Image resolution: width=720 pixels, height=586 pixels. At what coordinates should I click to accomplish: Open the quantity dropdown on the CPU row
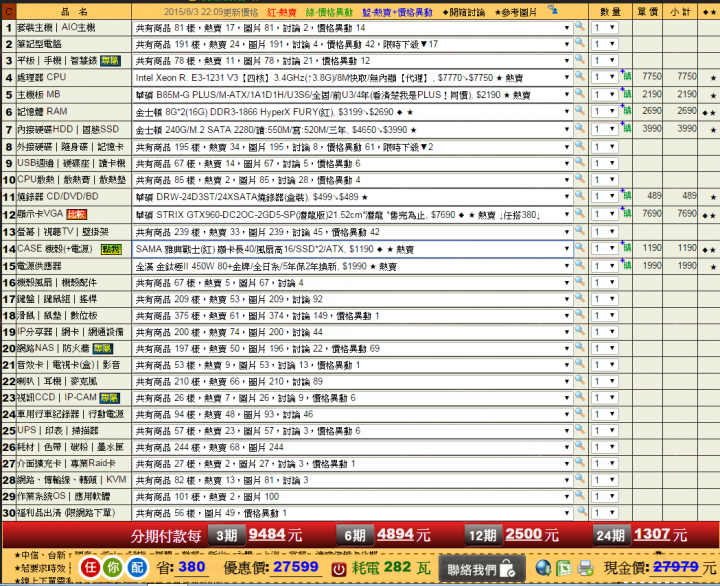click(604, 77)
